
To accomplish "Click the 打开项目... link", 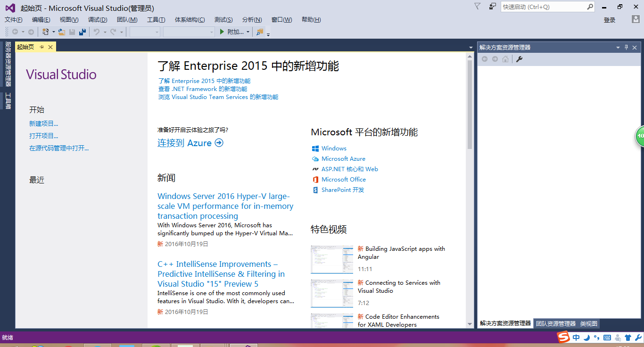I will (44, 136).
